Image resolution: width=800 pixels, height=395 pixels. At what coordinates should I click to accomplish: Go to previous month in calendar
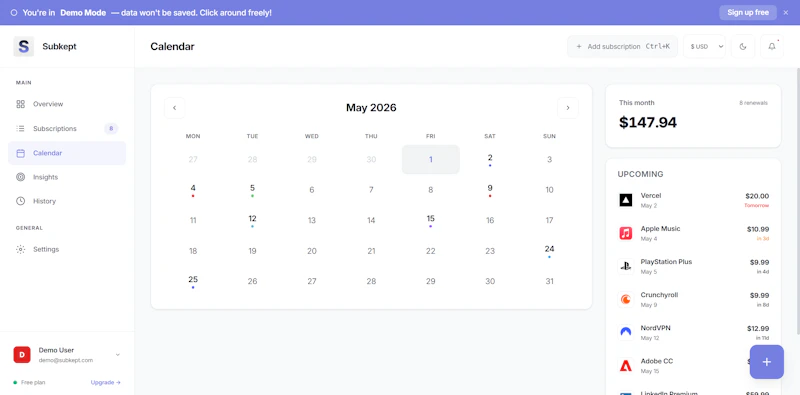coord(174,108)
